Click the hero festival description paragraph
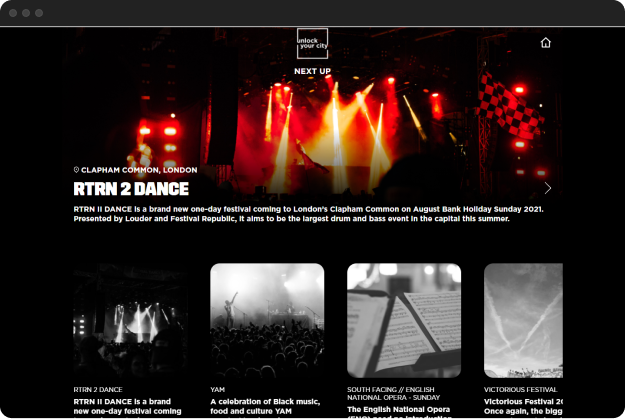This screenshot has height=419, width=625. pos(309,214)
